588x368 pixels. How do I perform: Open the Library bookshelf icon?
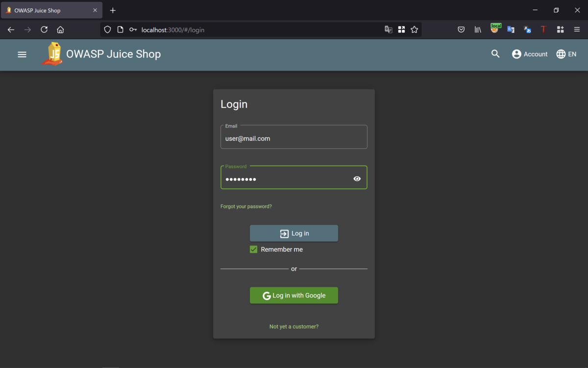478,29
